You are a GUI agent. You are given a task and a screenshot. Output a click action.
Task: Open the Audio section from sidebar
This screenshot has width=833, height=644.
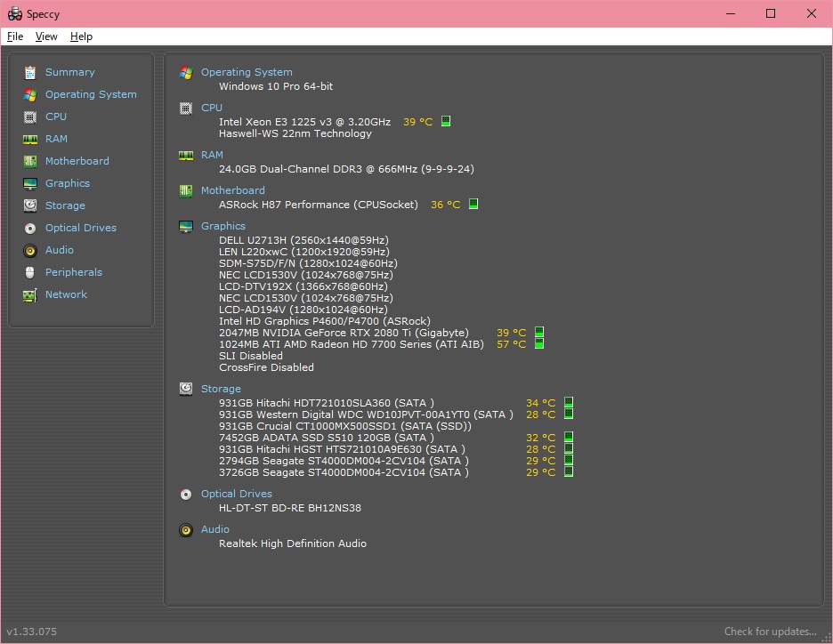coord(60,250)
